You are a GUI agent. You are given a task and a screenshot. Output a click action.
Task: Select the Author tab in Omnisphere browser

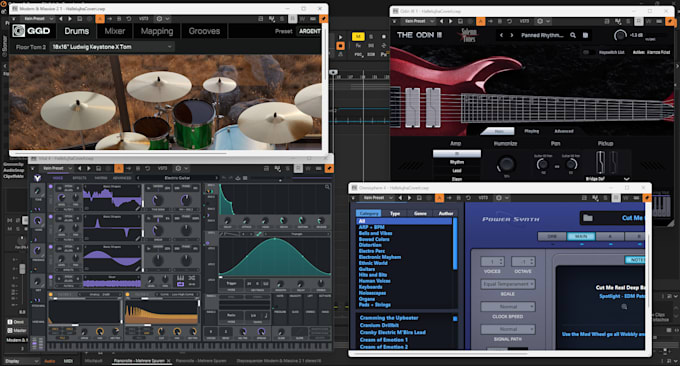(x=445, y=213)
